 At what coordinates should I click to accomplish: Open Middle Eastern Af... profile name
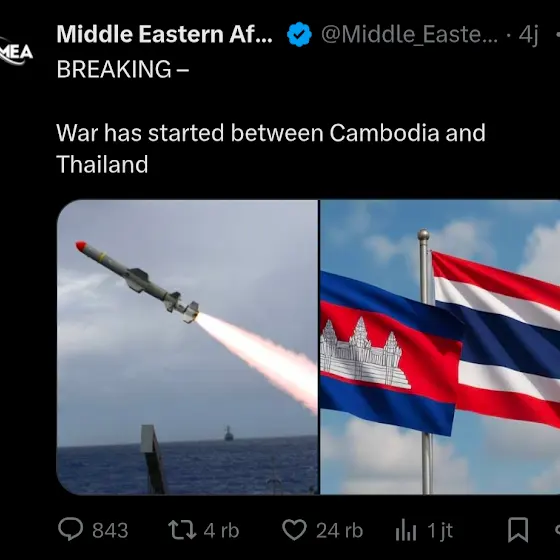[x=165, y=34]
